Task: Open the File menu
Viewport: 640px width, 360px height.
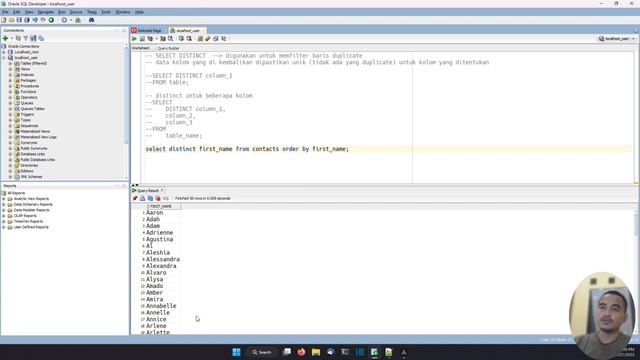Action: click(5, 12)
